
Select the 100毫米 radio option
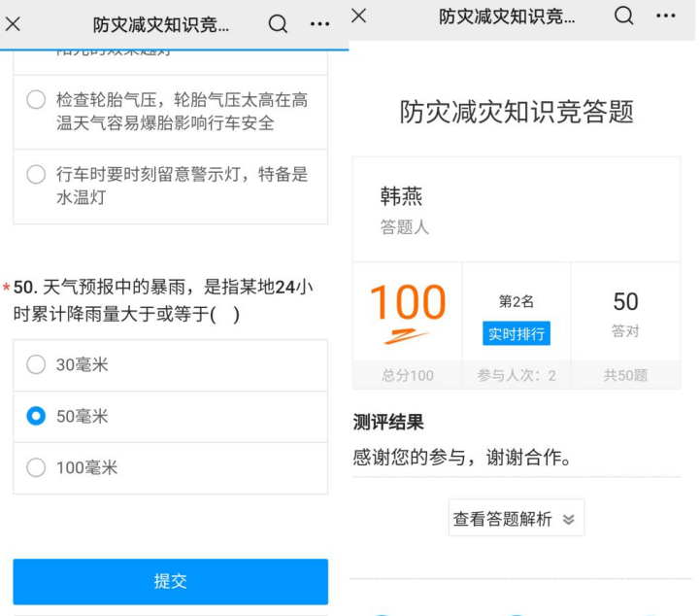[x=171, y=468]
